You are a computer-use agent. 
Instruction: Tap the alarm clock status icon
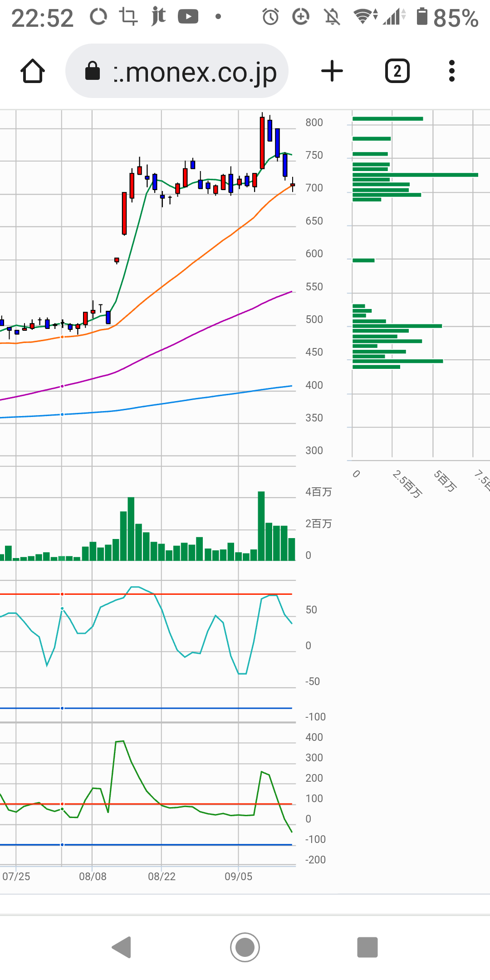point(271,17)
